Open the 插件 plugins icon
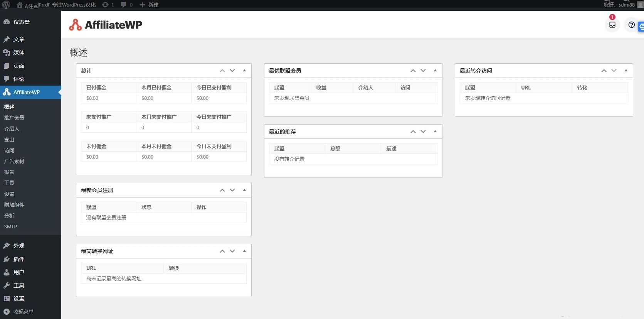This screenshot has width=644, height=319. [x=7, y=259]
